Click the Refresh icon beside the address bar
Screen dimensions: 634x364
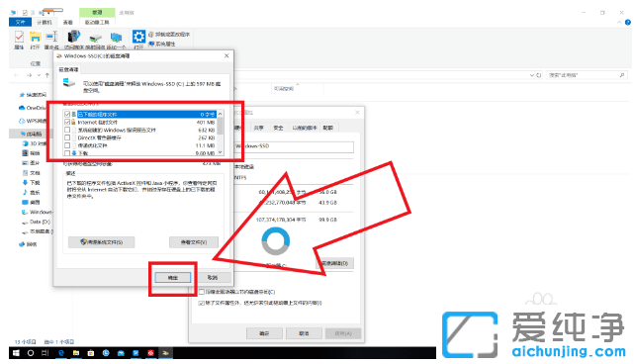539,75
